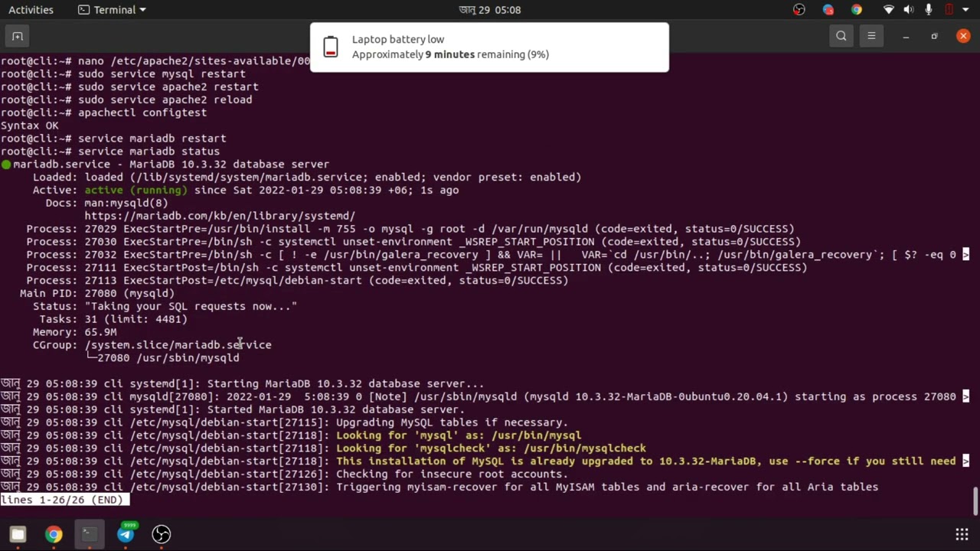Open the terminal hamburger menu
This screenshot has height=551, width=980.
871,36
